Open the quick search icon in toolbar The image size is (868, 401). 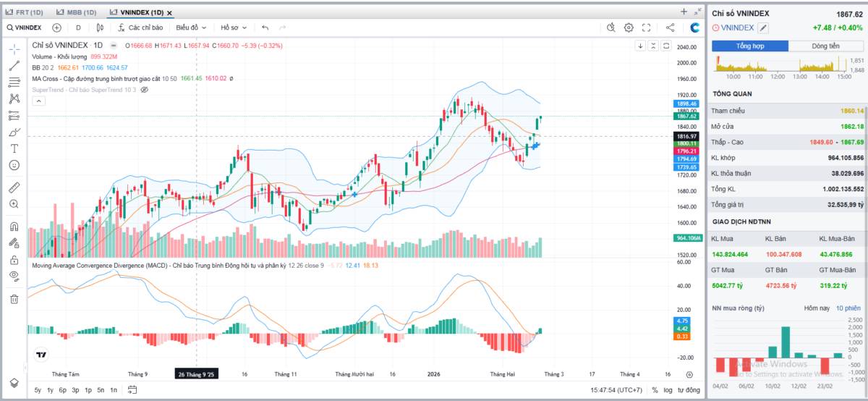click(610, 28)
